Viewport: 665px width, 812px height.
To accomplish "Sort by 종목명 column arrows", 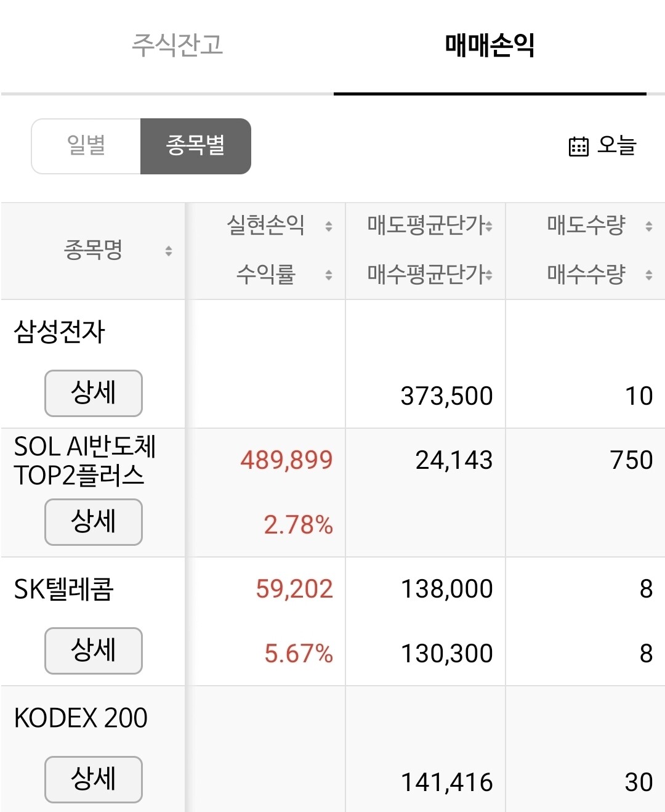I will coord(168,251).
